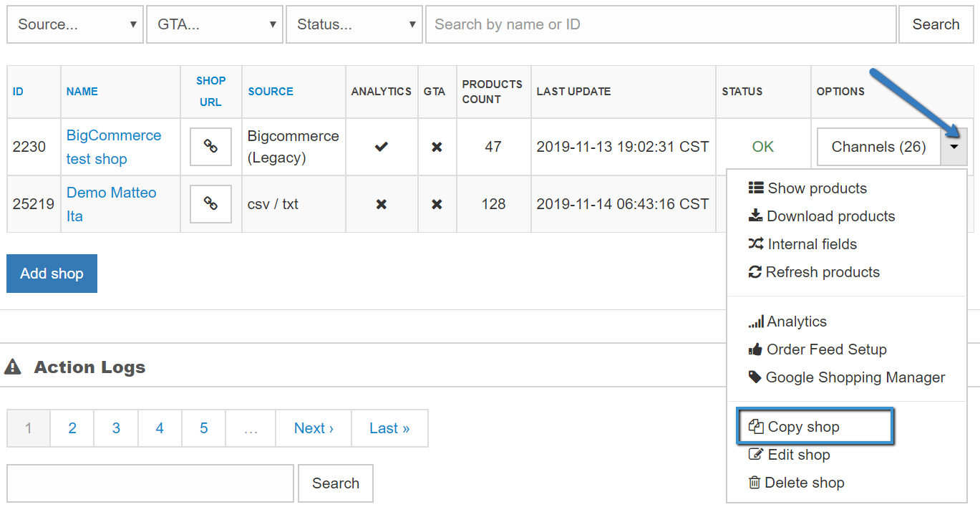
Task: Click the 2019-11-13 19:02:31 CST timestamp
Action: pyautogui.click(x=623, y=147)
